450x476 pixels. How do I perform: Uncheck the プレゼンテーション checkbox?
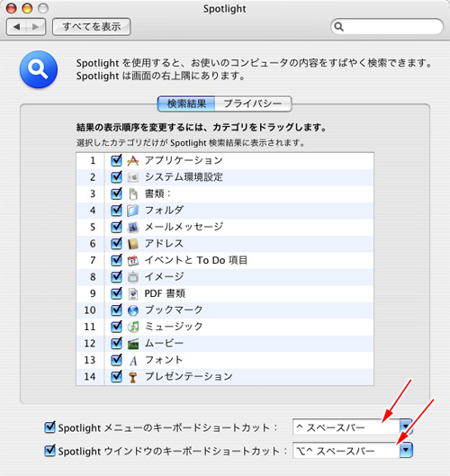point(116,376)
